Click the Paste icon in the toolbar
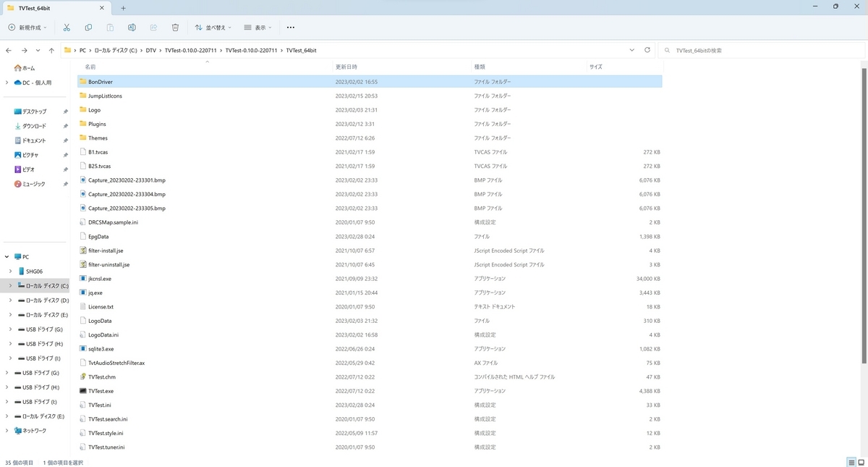The width and height of the screenshot is (868, 467). pos(110,28)
